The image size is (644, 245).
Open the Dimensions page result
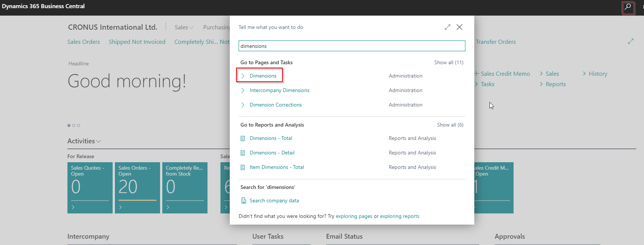point(263,76)
